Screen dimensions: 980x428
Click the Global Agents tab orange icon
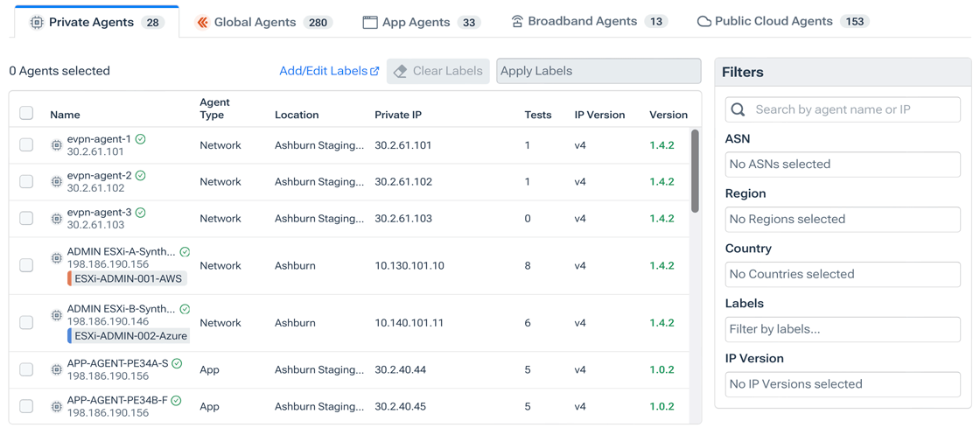[x=202, y=23]
